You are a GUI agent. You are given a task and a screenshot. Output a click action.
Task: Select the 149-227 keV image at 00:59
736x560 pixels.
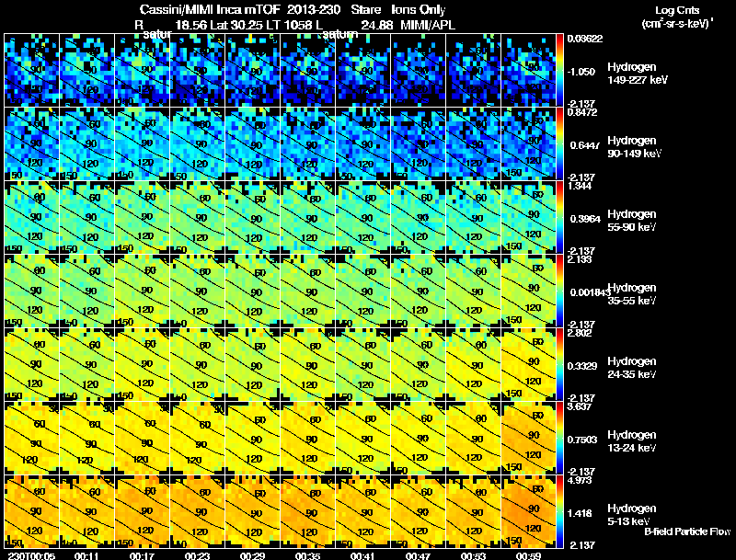(x=528, y=71)
